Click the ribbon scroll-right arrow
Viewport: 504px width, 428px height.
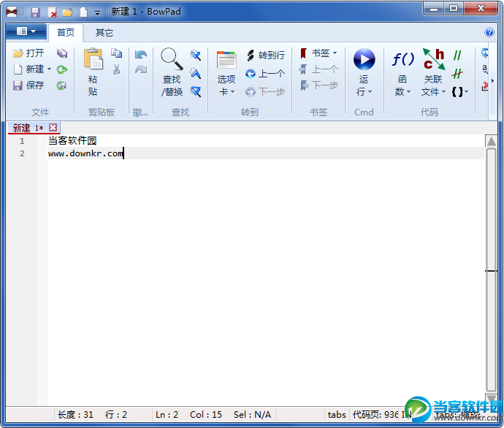click(492, 80)
